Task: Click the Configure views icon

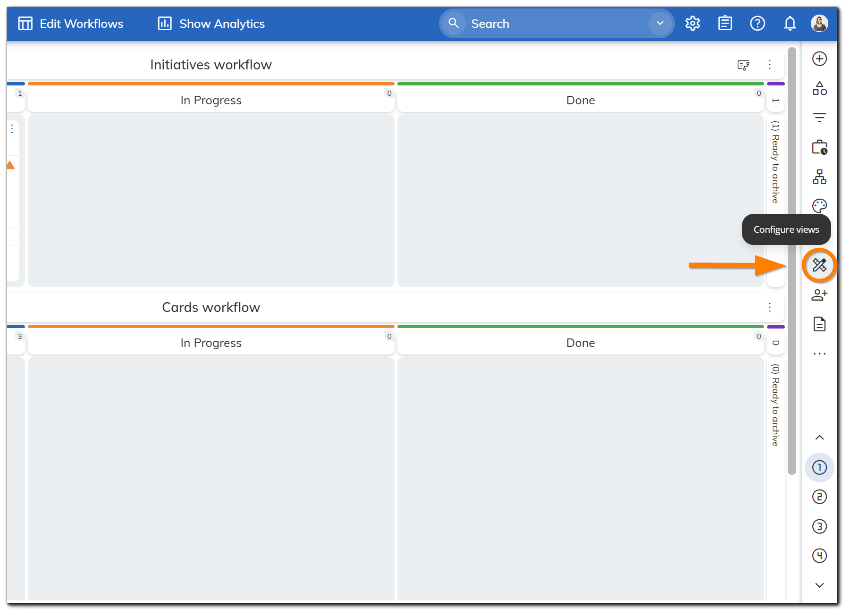Action: pyautogui.click(x=819, y=265)
